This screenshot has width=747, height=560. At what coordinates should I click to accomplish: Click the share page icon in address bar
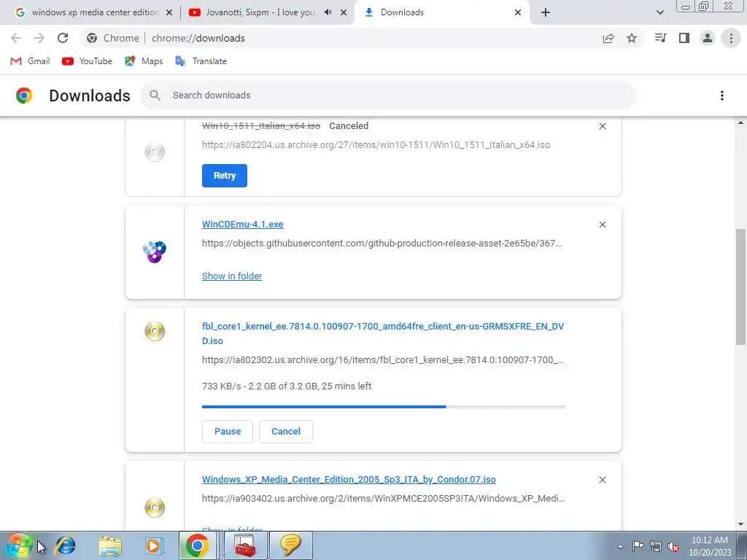(608, 39)
